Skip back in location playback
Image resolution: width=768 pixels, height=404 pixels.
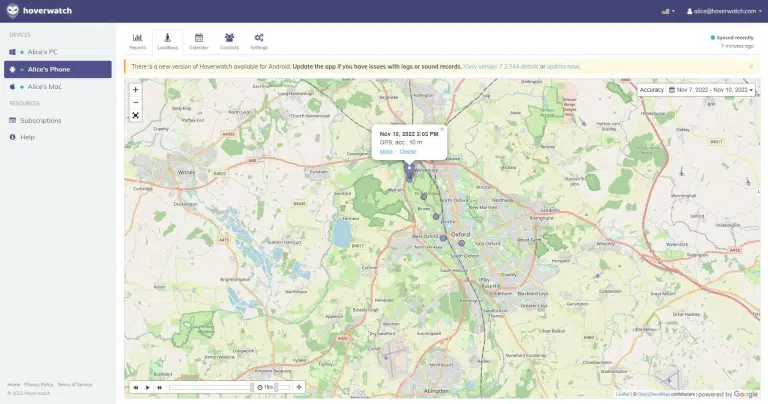tap(135, 387)
